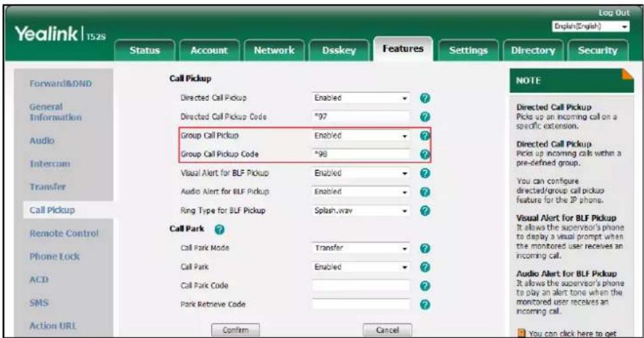
Task: Switch to the Account tab
Action: tap(209, 50)
